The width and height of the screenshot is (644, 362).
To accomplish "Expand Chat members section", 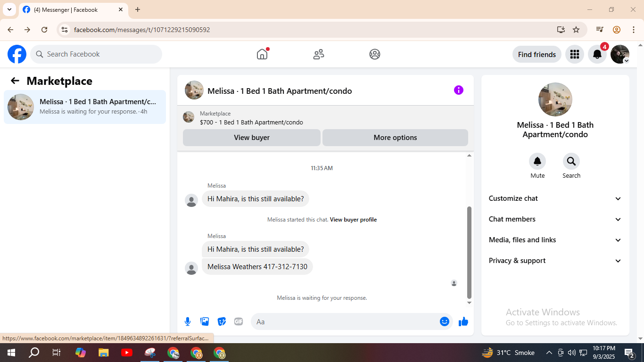I will tap(555, 219).
